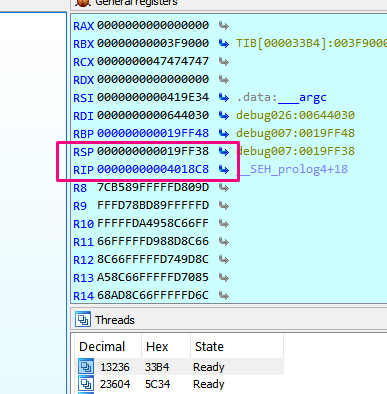Select the RSP value 000000000019FF38
Screen dimensions: 387x394
click(153, 152)
